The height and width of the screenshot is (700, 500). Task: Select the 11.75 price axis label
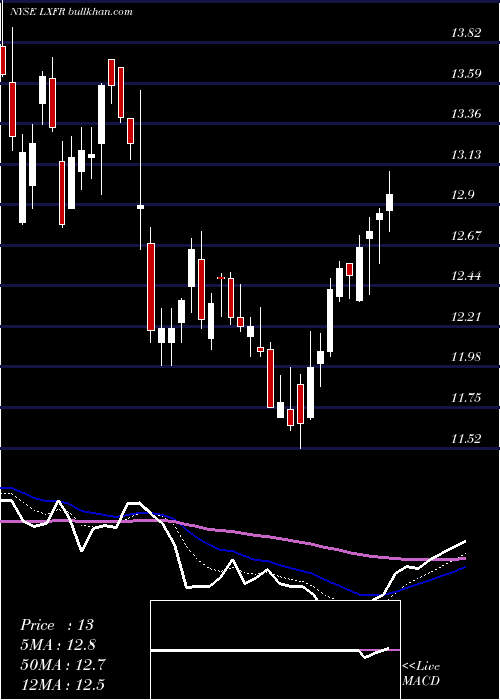(466, 397)
